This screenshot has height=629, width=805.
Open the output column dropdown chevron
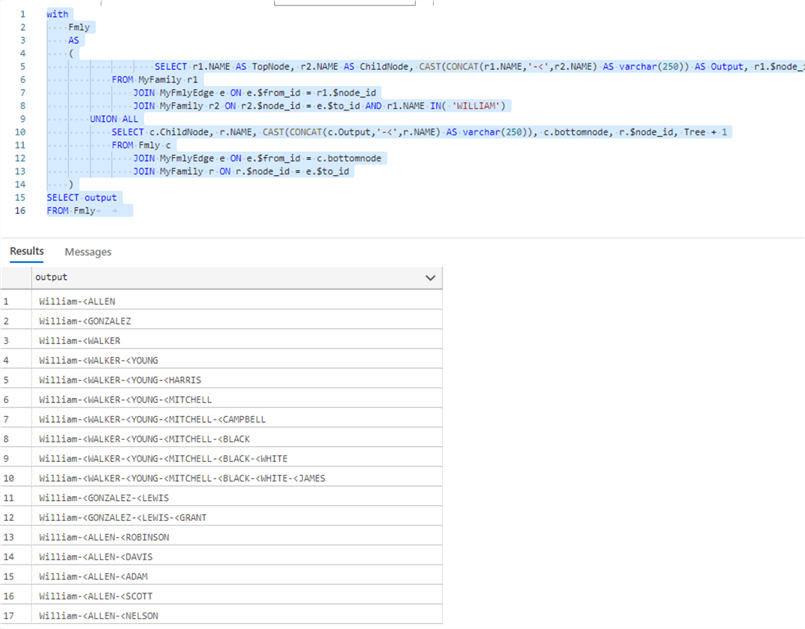(x=430, y=278)
